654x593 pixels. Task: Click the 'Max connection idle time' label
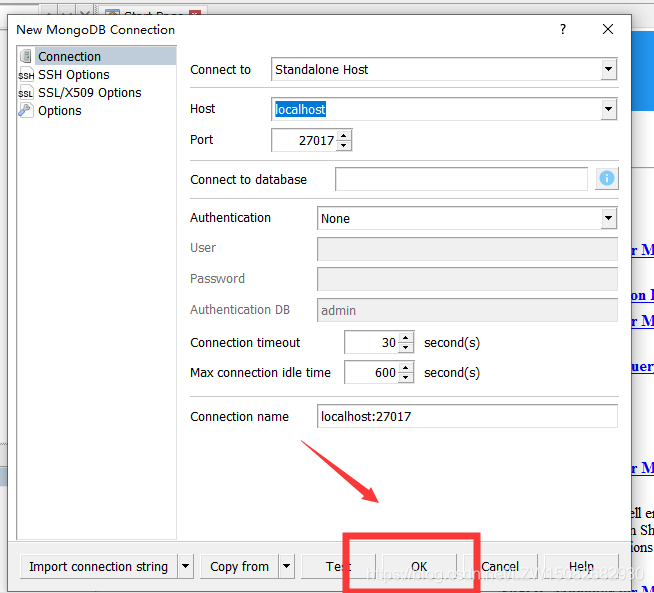tap(260, 372)
